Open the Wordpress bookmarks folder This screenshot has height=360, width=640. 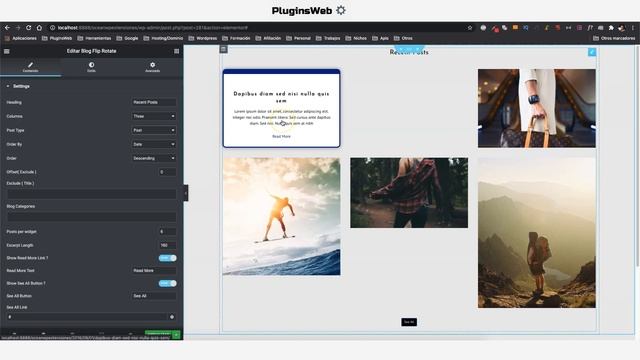pyautogui.click(x=203, y=38)
